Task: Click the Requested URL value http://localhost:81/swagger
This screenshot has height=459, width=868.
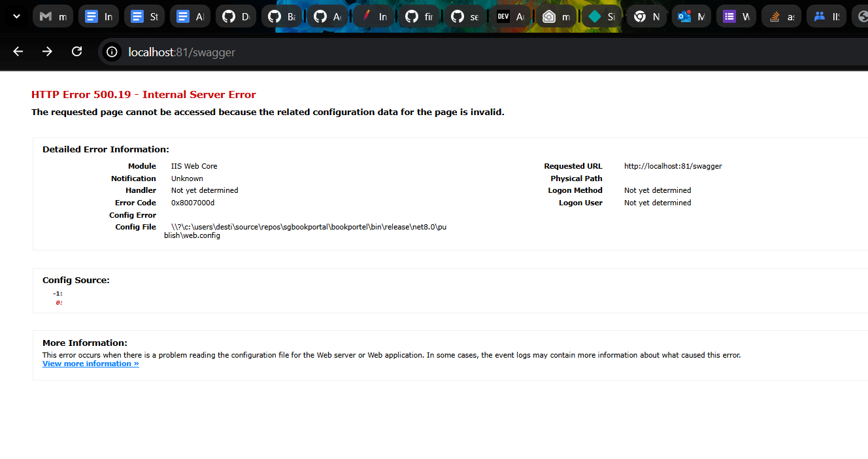Action: [x=673, y=166]
